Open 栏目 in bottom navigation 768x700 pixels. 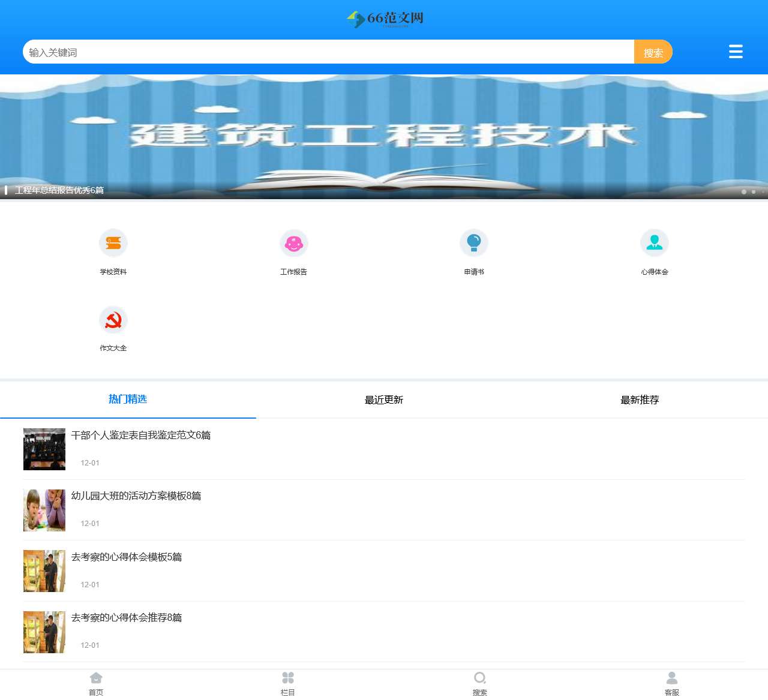pyautogui.click(x=288, y=684)
